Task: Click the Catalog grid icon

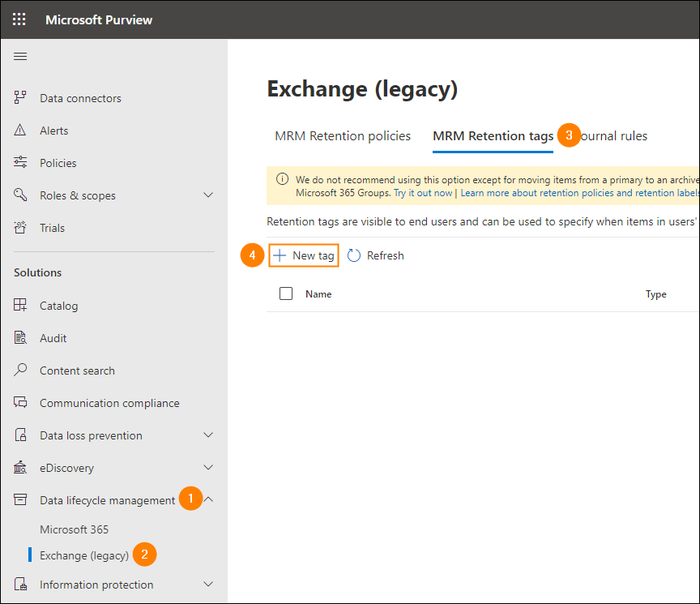Action: (x=20, y=305)
